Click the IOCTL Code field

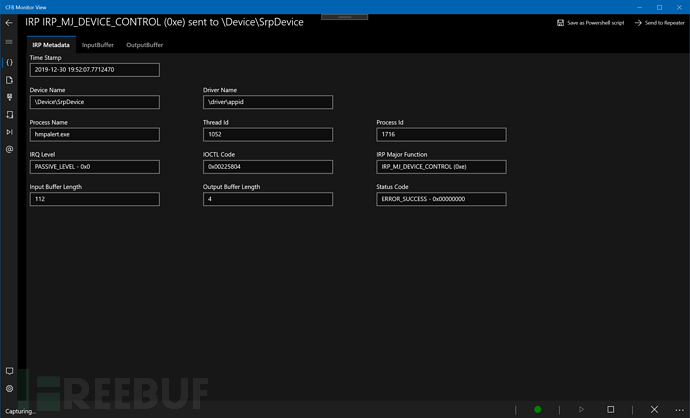(268, 167)
